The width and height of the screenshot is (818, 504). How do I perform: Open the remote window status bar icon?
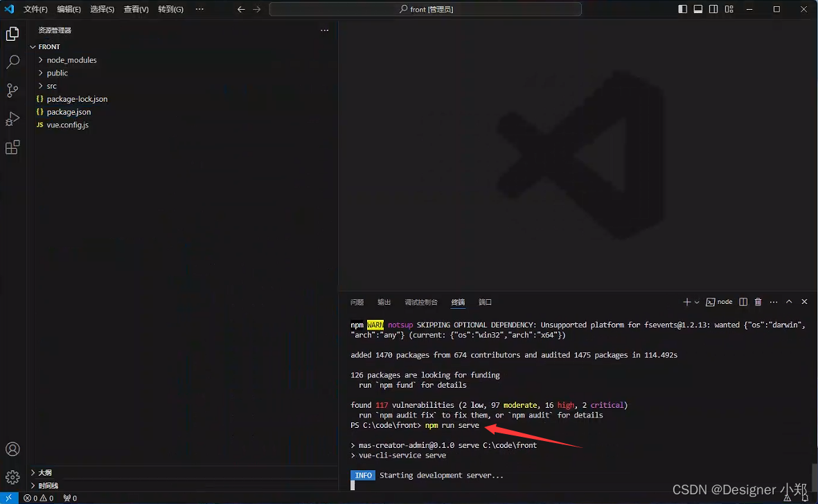click(9, 498)
